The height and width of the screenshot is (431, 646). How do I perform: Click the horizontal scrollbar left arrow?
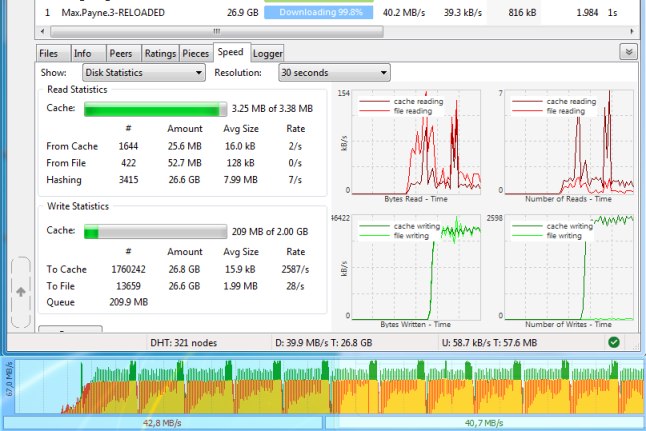point(42,31)
